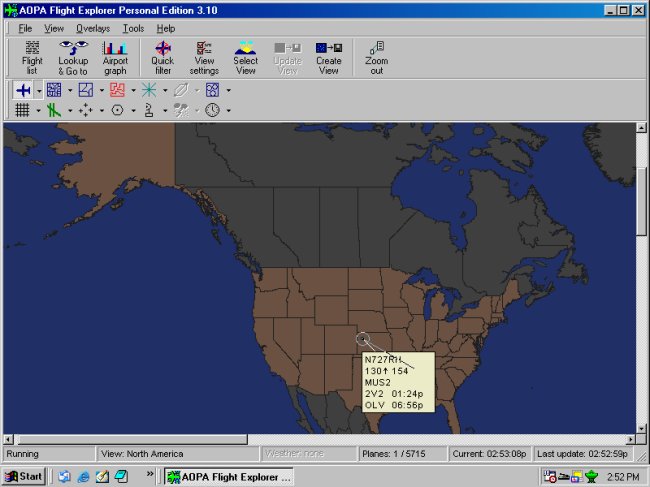The height and width of the screenshot is (487, 650).
Task: Expand the arrow beside circle-with-dot icon
Action: tap(133, 111)
